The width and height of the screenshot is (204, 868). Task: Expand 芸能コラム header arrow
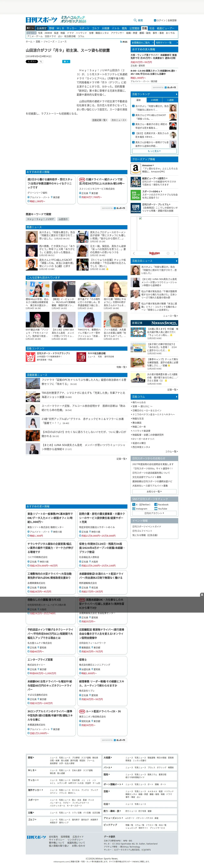[176, 397]
